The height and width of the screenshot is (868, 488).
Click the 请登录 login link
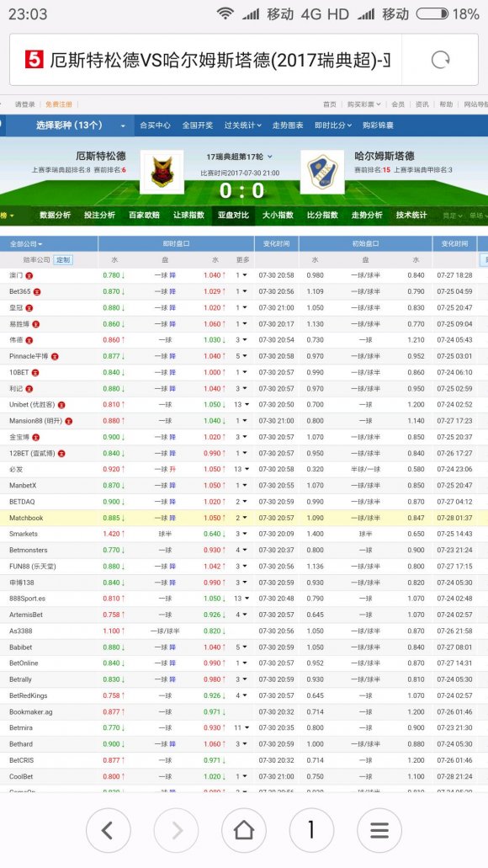pos(25,104)
